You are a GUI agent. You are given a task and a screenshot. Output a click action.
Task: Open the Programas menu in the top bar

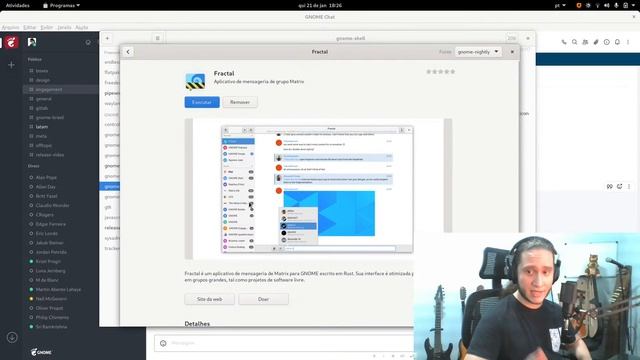[x=62, y=5]
